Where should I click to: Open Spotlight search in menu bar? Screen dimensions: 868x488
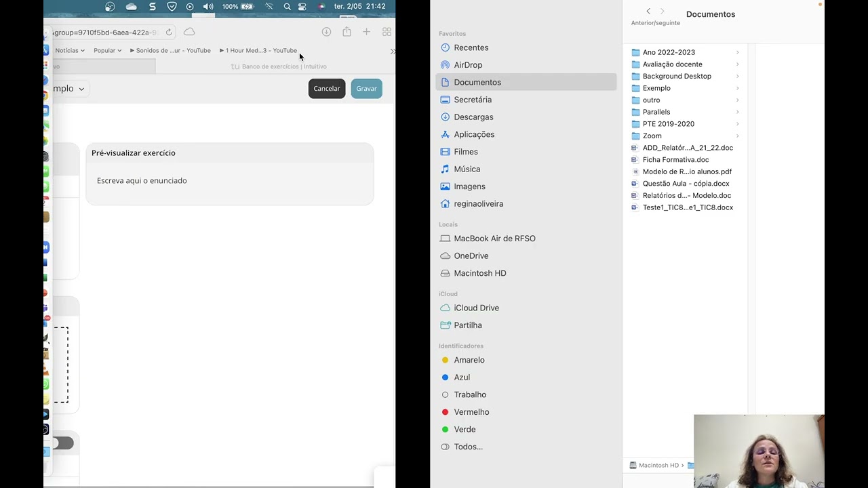pyautogui.click(x=288, y=7)
